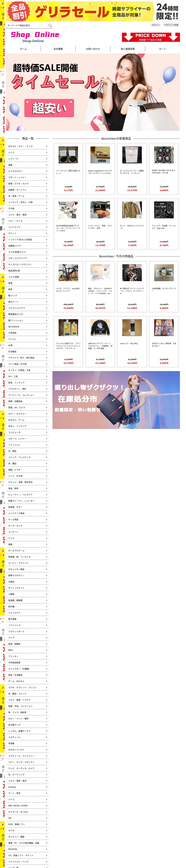Open the ガールズ&パンツァー figure thumbnail
The image size is (186, 868).
click(132, 155)
